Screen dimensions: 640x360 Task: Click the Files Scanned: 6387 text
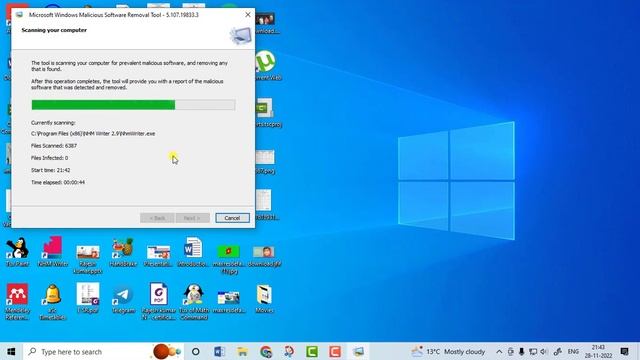point(54,146)
